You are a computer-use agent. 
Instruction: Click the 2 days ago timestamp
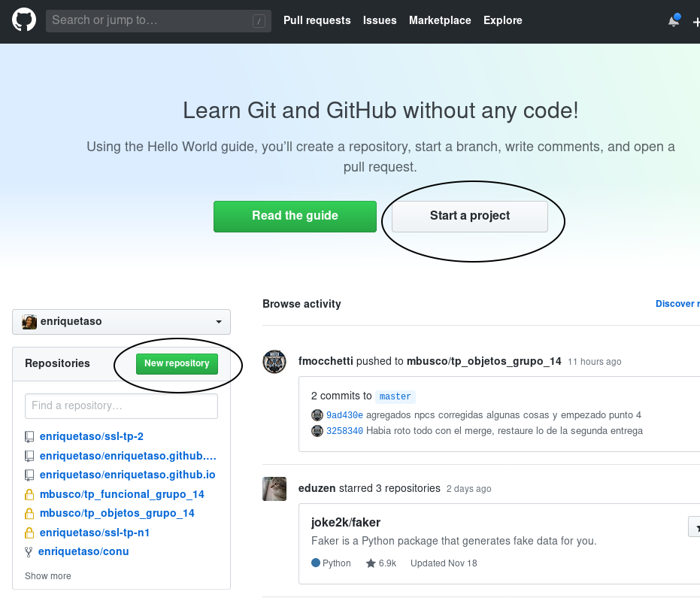tap(468, 489)
